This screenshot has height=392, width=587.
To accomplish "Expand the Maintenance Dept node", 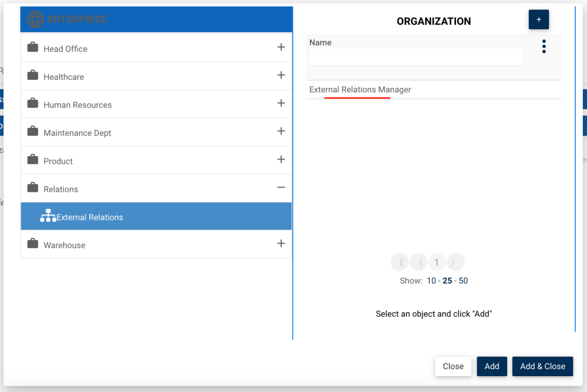I will click(x=281, y=131).
